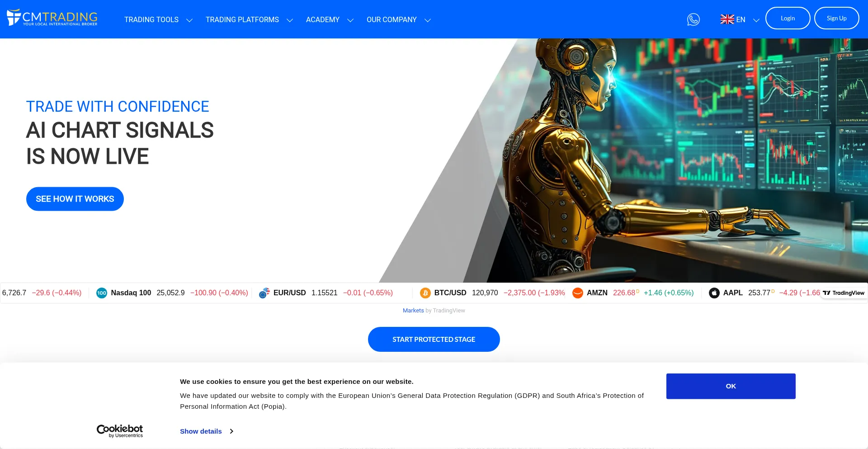Click the Apple AAPL ticker icon
The image size is (868, 449).
[x=714, y=293]
